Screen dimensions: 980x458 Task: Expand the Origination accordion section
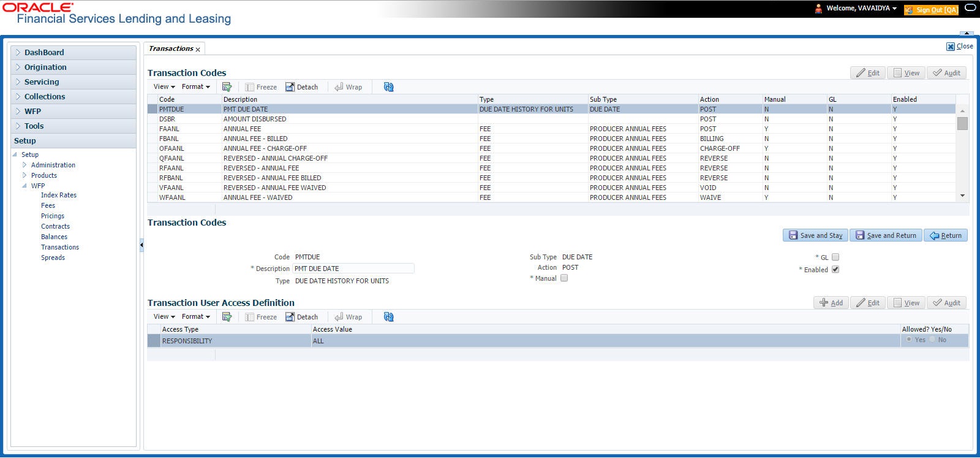(x=73, y=67)
